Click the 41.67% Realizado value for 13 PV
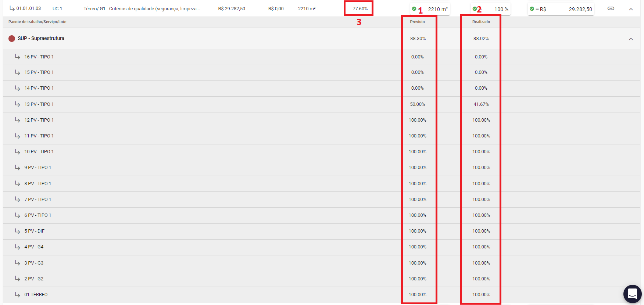Image resolution: width=644 pixels, height=305 pixels. coord(481,104)
